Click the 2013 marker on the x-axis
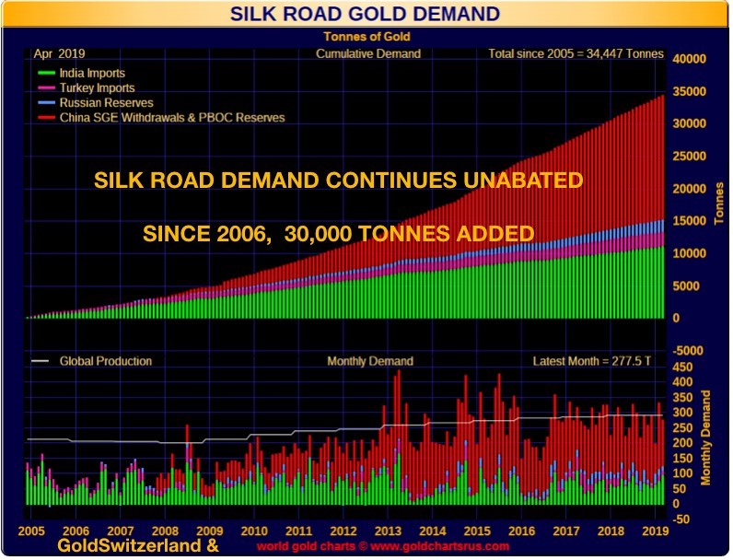Image resolution: width=733 pixels, height=560 pixels. point(387,531)
